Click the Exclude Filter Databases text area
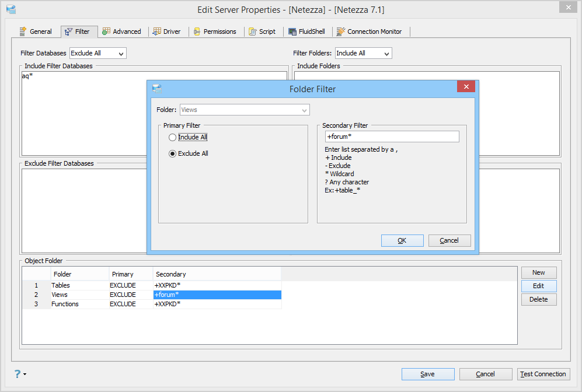The image size is (582, 392). click(x=84, y=211)
